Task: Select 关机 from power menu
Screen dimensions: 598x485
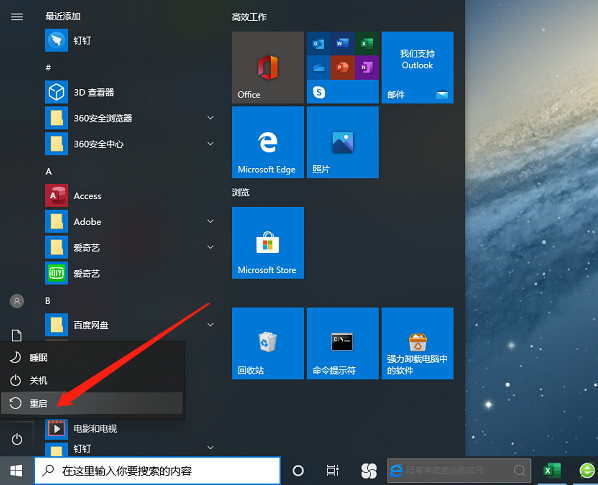Action: pos(92,380)
